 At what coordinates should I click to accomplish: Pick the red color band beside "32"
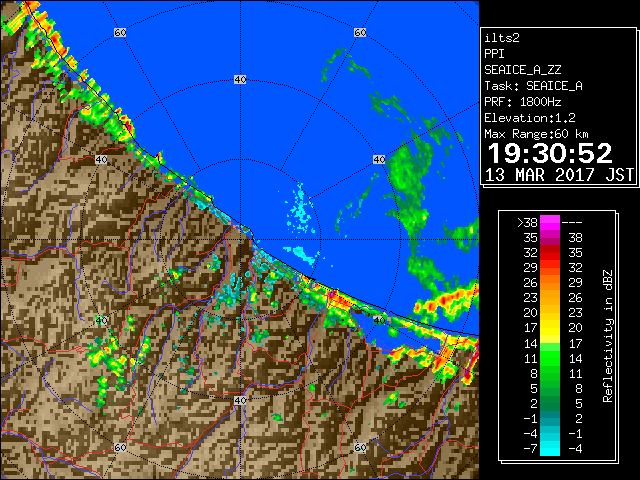(x=550, y=253)
